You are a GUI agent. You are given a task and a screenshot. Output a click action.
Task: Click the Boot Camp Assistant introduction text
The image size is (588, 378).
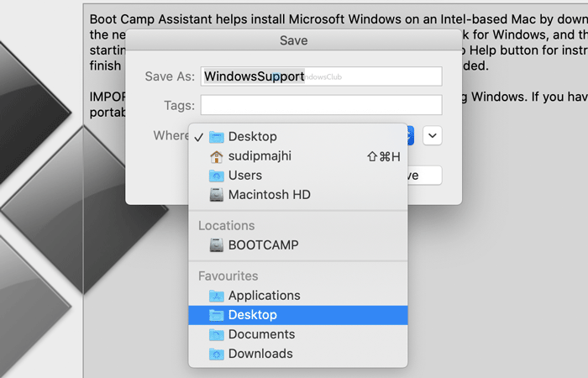tap(336, 17)
